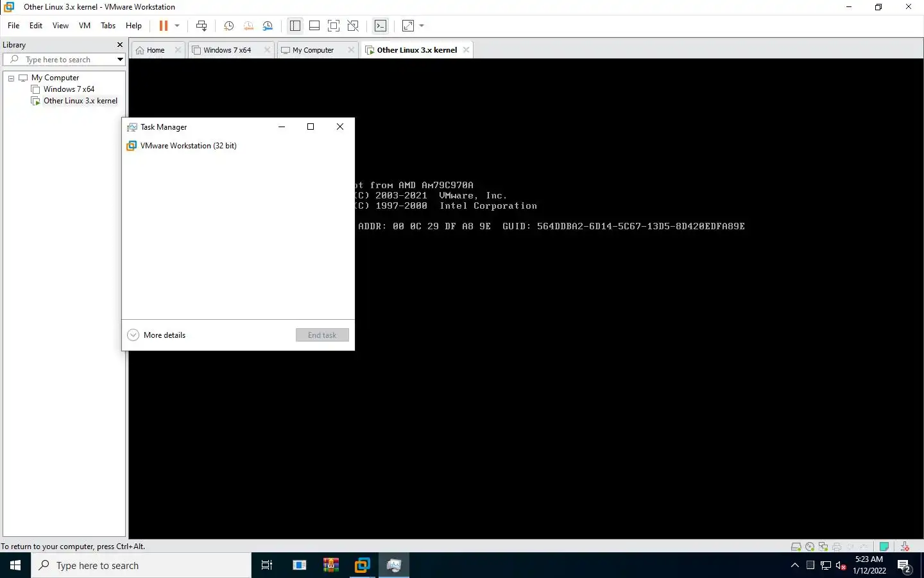Expand More details in Task Manager
Screen dimensions: 924x578
pyautogui.click(x=157, y=335)
